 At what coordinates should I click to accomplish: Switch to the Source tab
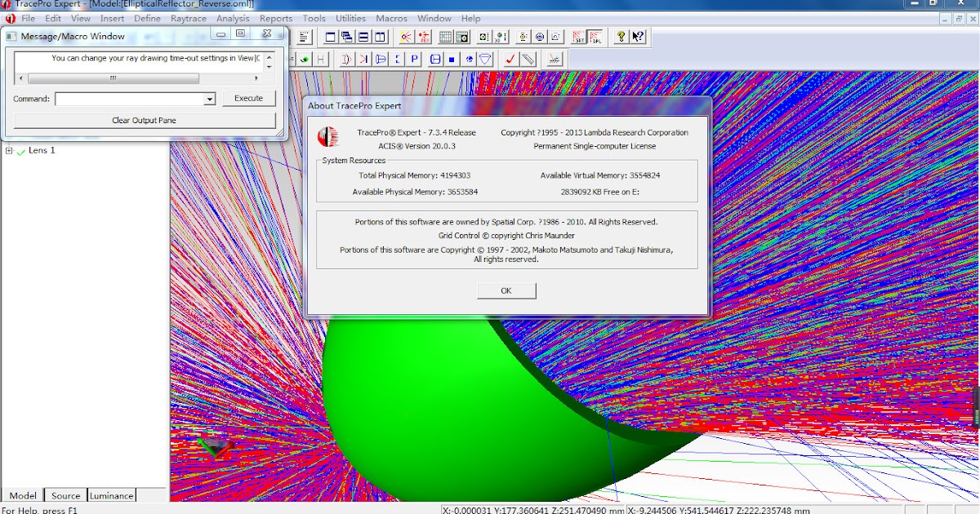point(65,495)
